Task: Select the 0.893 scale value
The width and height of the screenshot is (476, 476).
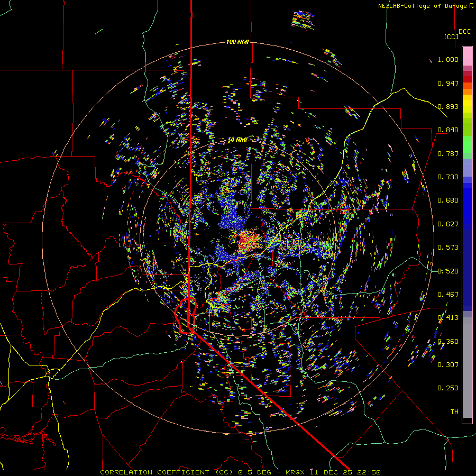Action: coord(448,106)
